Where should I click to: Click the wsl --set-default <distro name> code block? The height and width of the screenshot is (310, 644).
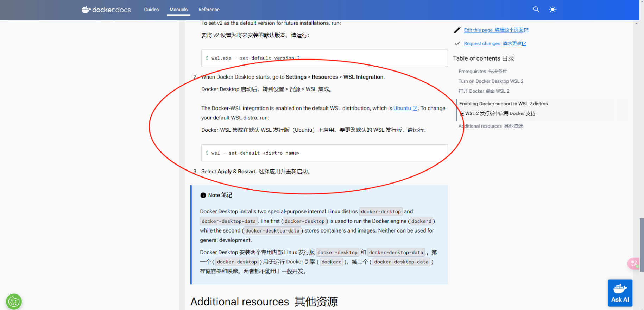pyautogui.click(x=324, y=153)
